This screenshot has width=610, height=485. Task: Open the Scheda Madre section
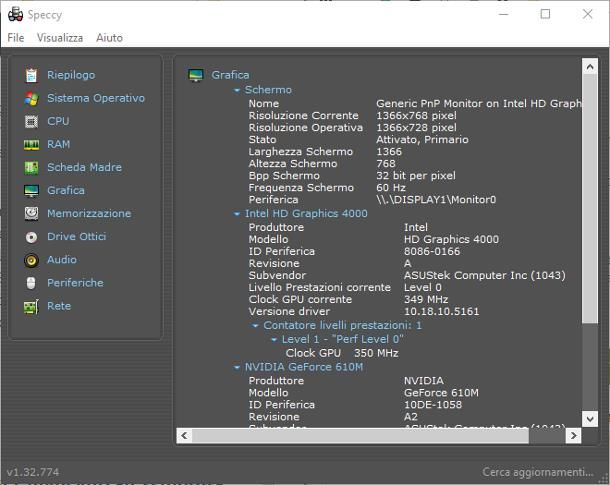(x=84, y=167)
